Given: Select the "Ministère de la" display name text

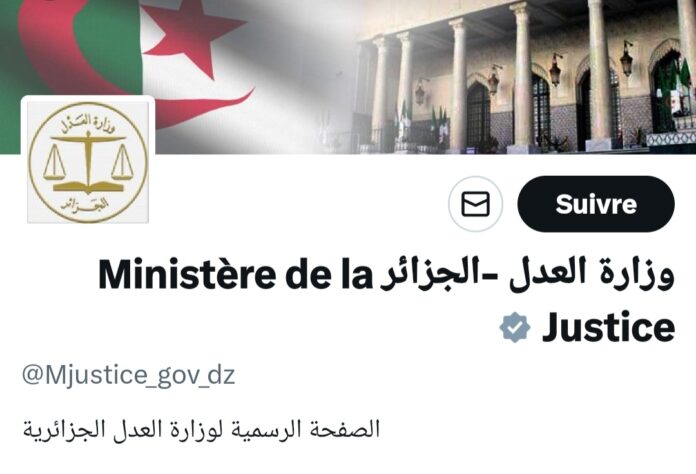Looking at the screenshot, I should click(x=235, y=275).
